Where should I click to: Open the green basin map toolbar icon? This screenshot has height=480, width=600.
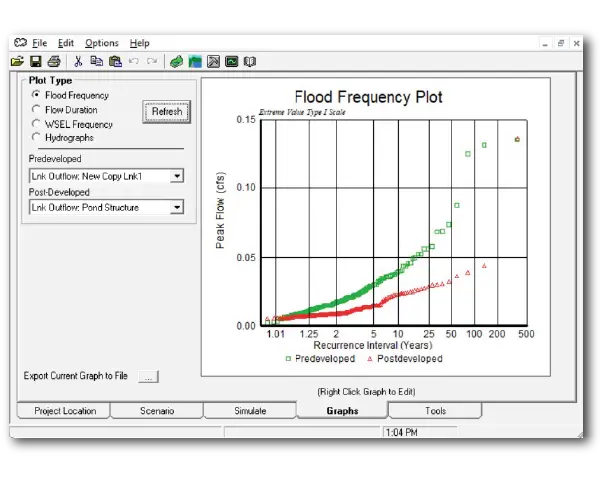point(176,61)
